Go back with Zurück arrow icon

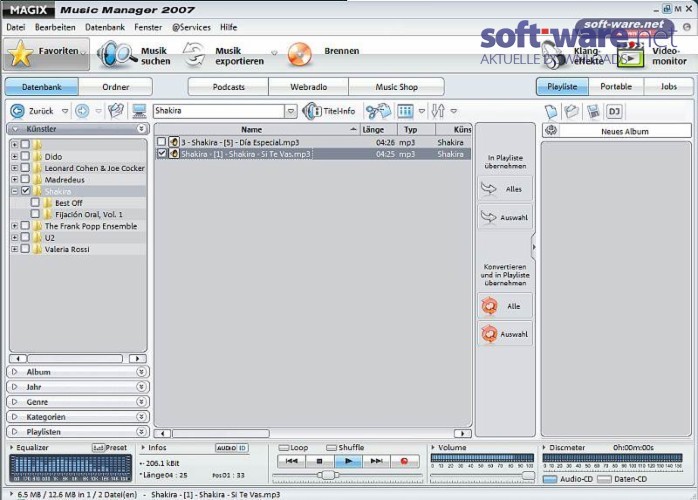[x=17, y=111]
